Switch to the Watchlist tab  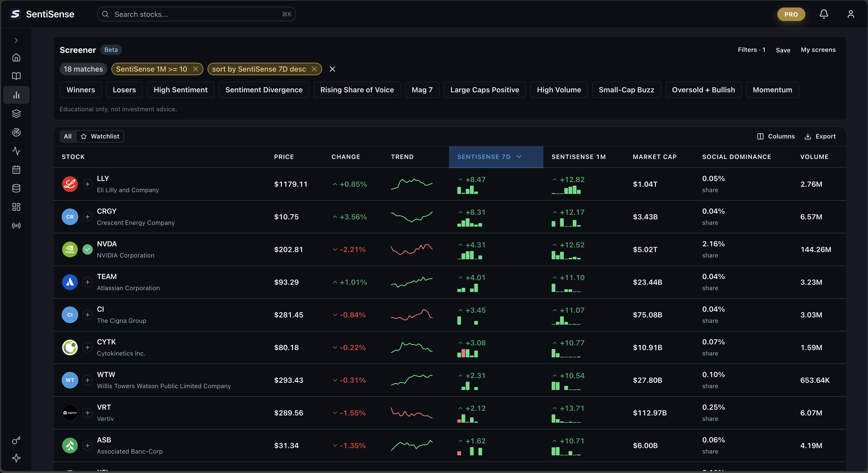[100, 136]
